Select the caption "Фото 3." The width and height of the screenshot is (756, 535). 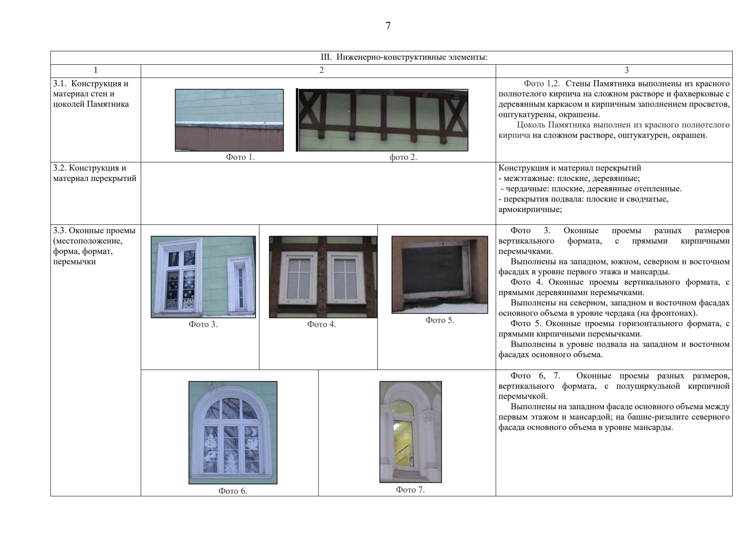pyautogui.click(x=203, y=324)
